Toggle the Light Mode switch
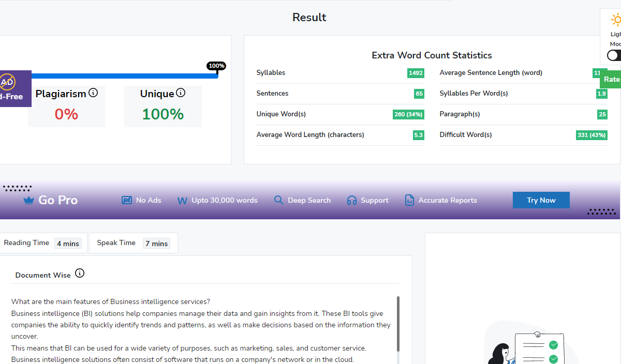This screenshot has height=364, width=621. tap(614, 55)
